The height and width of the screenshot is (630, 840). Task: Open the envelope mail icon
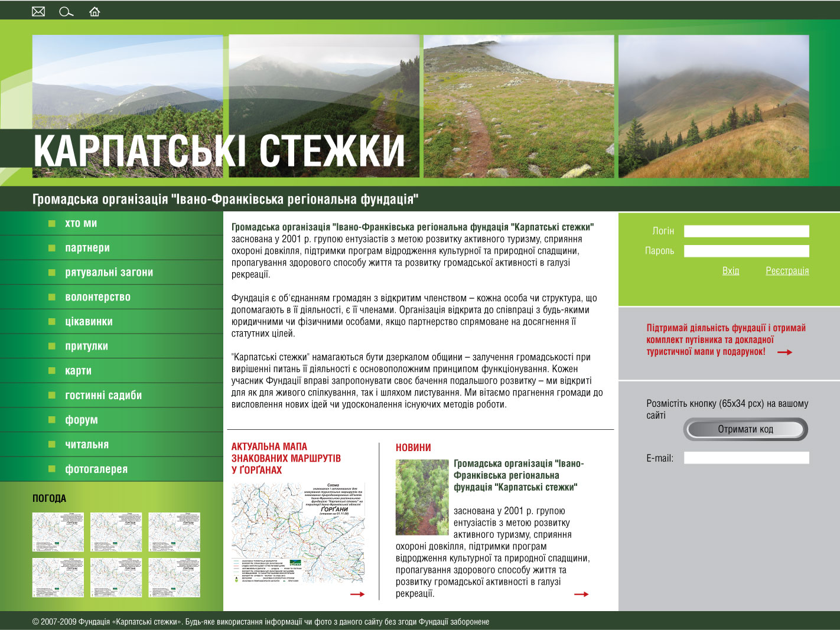click(39, 11)
